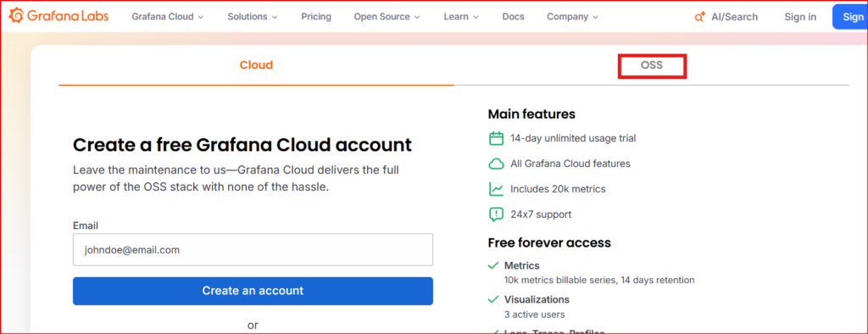Click the Grafana Labs logo

coord(58,16)
